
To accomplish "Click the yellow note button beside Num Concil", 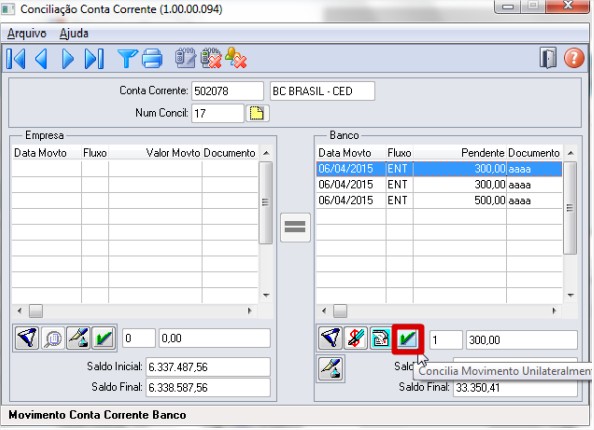I will click(x=257, y=113).
